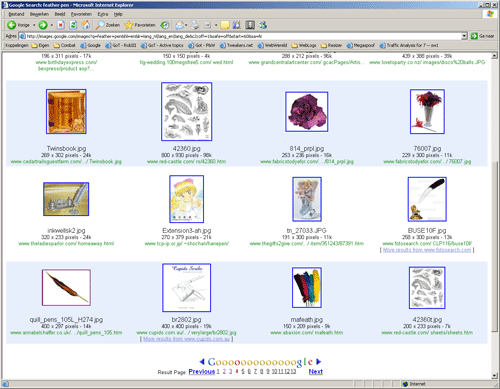This screenshot has height=389, width=500.
Task: Open the Back button history dropdown arrow
Action: [x=34, y=25]
